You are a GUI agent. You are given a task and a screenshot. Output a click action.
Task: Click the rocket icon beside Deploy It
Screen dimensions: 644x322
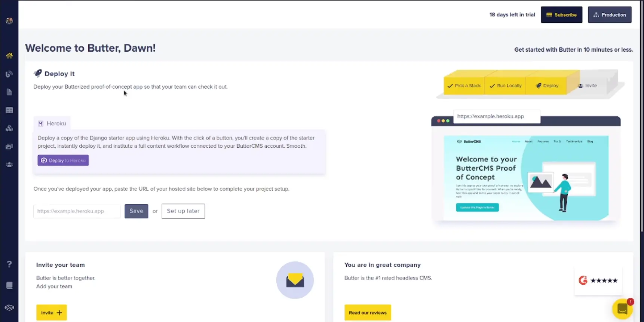pyautogui.click(x=38, y=73)
